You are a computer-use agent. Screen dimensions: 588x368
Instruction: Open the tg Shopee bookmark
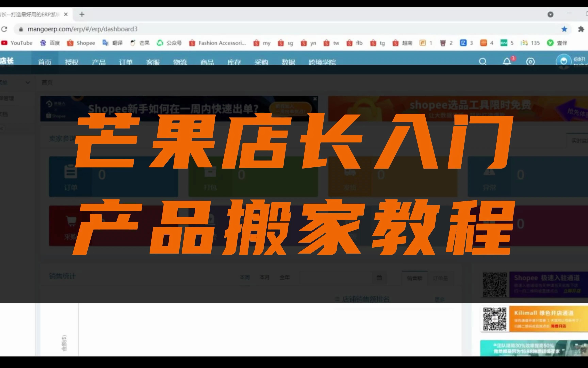[378, 43]
